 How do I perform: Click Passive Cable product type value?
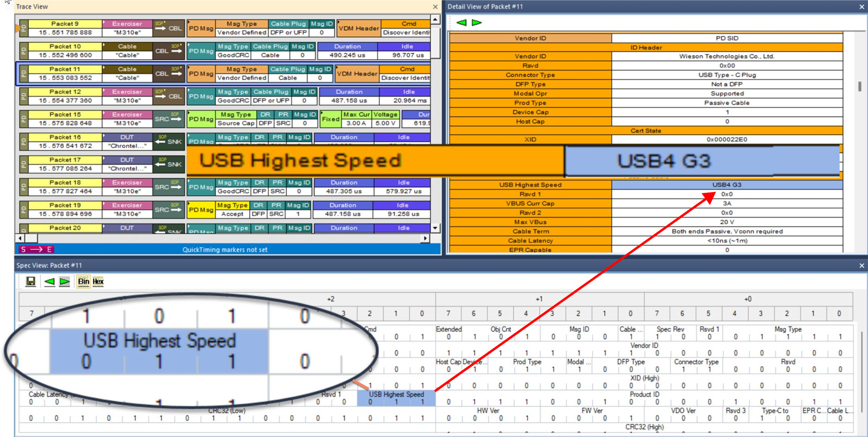pos(727,103)
